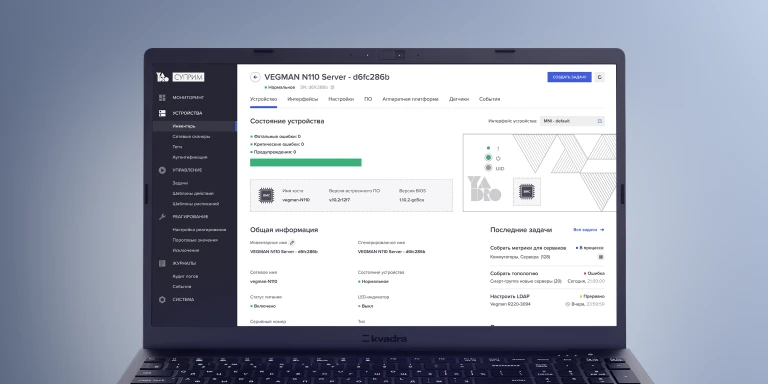Image resolution: width=768 pixels, height=384 pixels.
Task: Select Исключения in the sidebar
Action: coord(186,250)
